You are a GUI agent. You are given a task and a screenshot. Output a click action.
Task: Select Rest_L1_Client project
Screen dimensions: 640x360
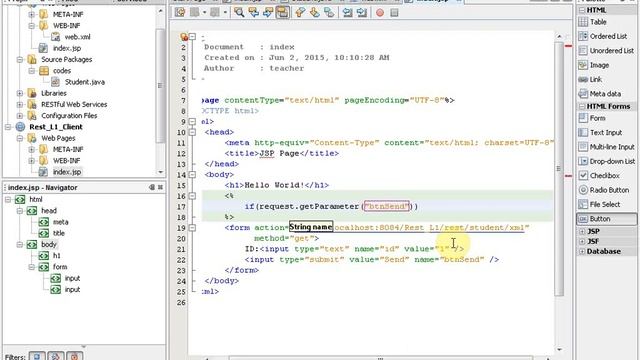(56, 127)
